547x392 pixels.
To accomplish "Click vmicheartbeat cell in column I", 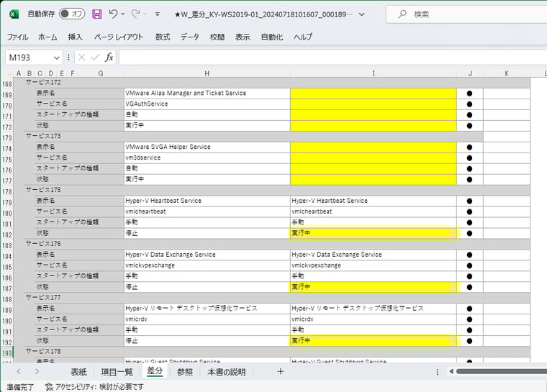I will [374, 211].
